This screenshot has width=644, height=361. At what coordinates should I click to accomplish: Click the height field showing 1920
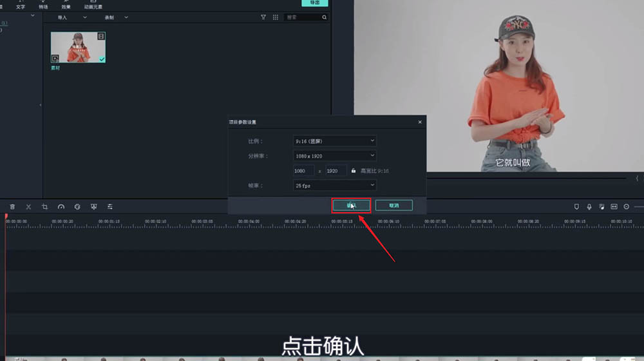point(336,171)
